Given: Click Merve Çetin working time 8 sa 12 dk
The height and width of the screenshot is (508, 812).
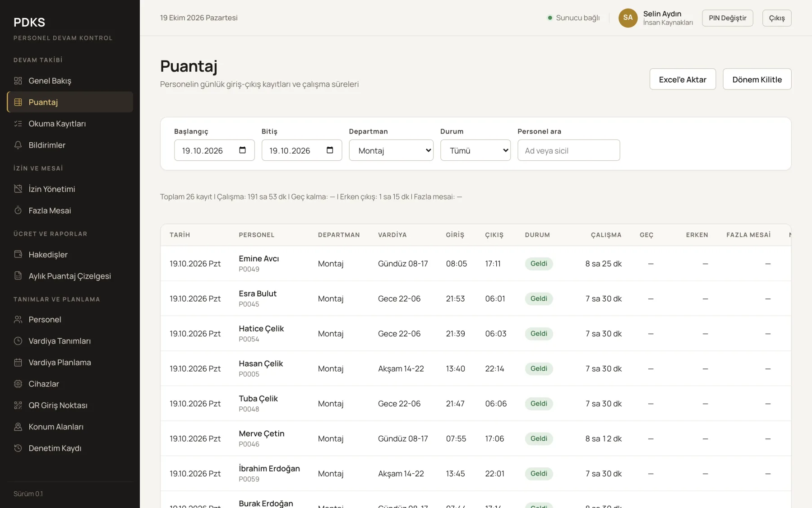Looking at the screenshot, I should [604, 438].
